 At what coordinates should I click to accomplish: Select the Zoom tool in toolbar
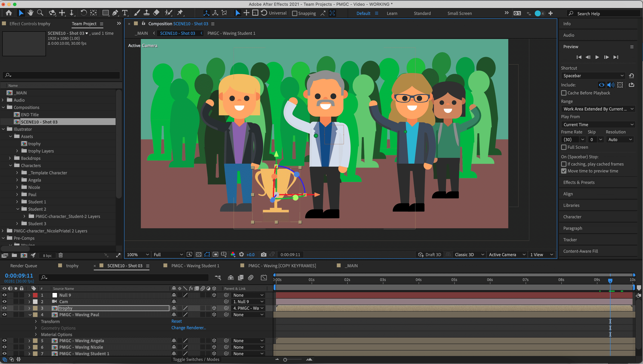[40, 13]
